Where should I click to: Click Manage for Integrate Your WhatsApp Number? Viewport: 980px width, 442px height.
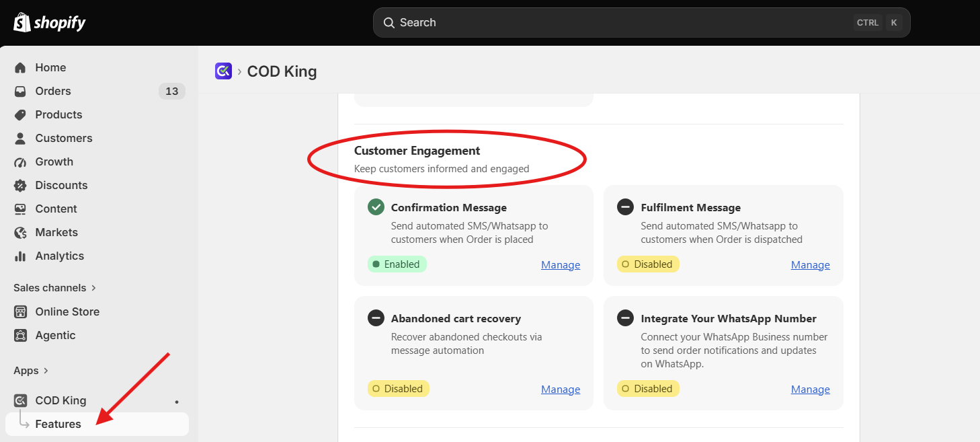tap(810, 390)
